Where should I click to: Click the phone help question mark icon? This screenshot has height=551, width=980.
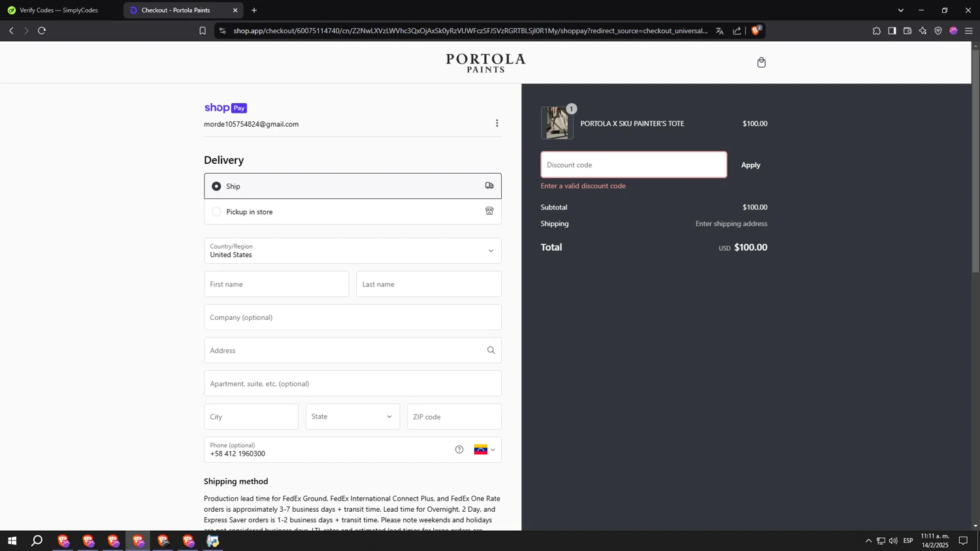[x=459, y=450]
